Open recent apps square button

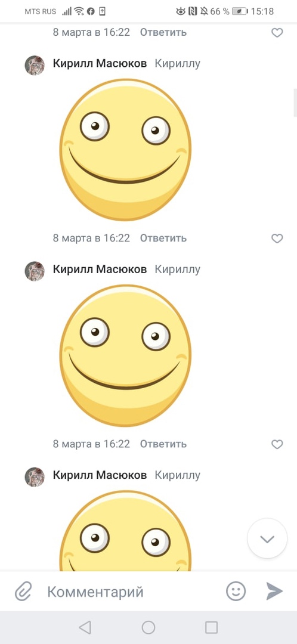click(x=211, y=627)
